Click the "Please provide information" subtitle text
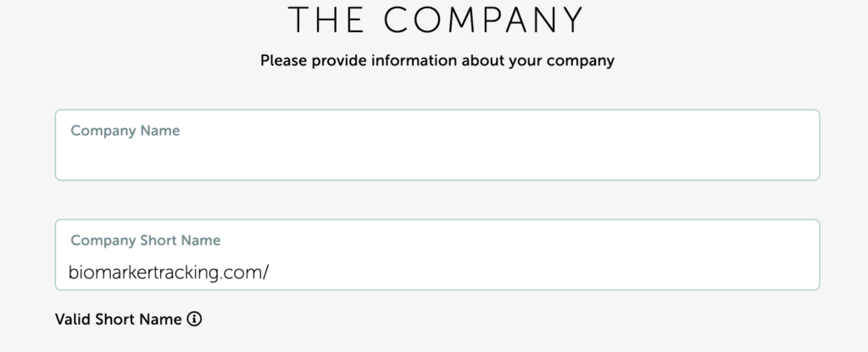Viewport: 868px width, 352px height. click(437, 61)
